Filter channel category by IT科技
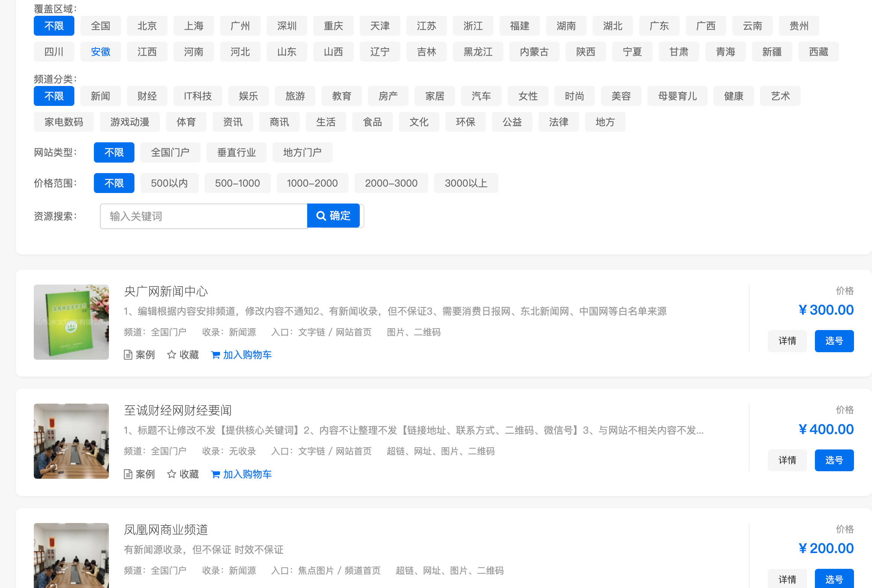Viewport: 872px width, 588px height. 198,96
